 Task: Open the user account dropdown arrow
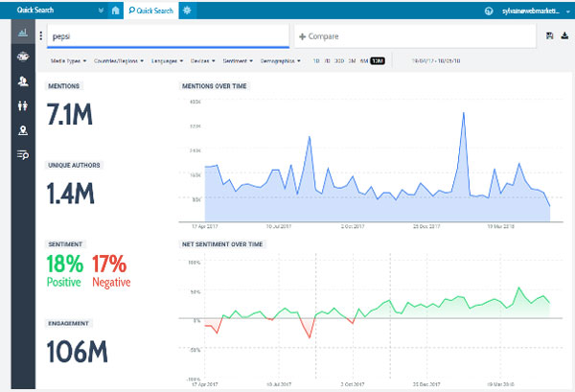(568, 12)
